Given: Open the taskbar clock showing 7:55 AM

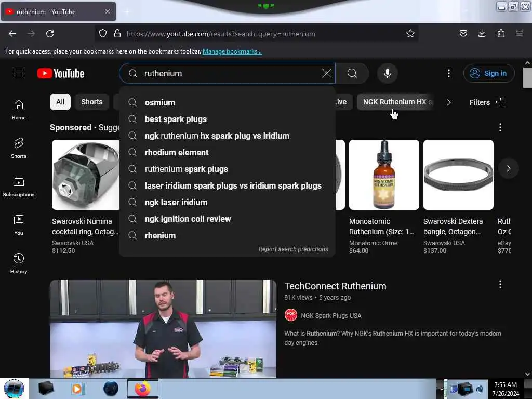Looking at the screenshot, I should [506, 389].
